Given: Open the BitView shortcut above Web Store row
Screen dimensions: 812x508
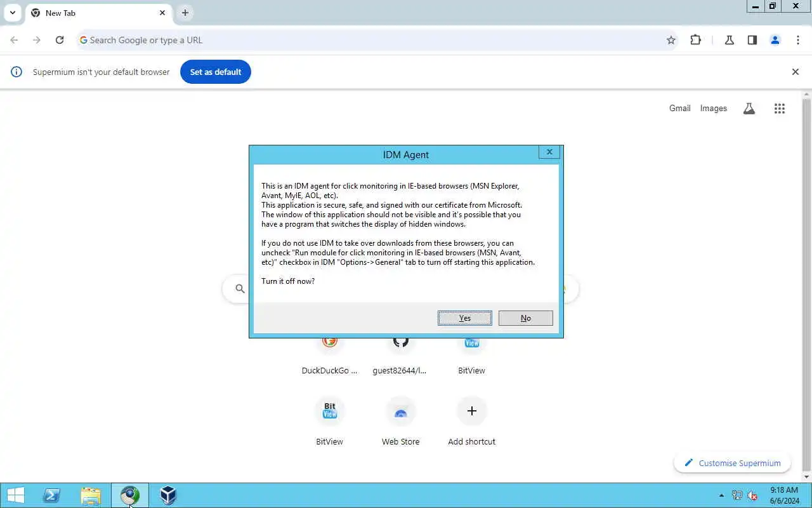Looking at the screenshot, I should click(x=329, y=422).
